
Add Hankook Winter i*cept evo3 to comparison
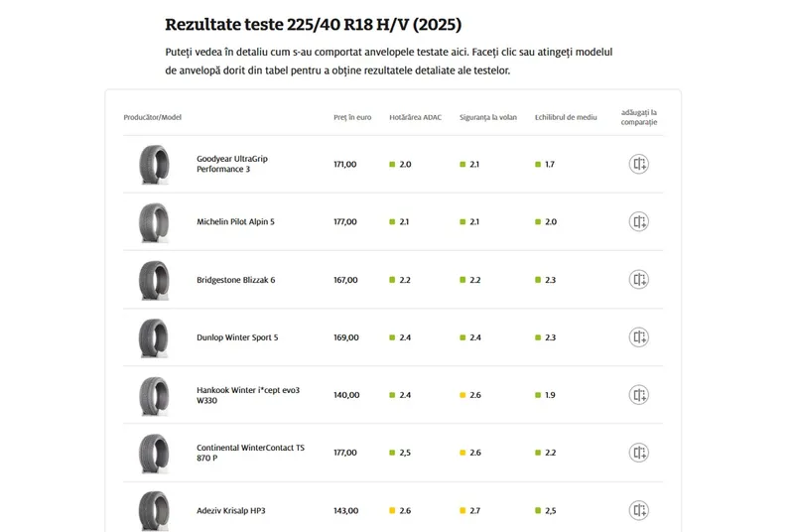click(639, 395)
